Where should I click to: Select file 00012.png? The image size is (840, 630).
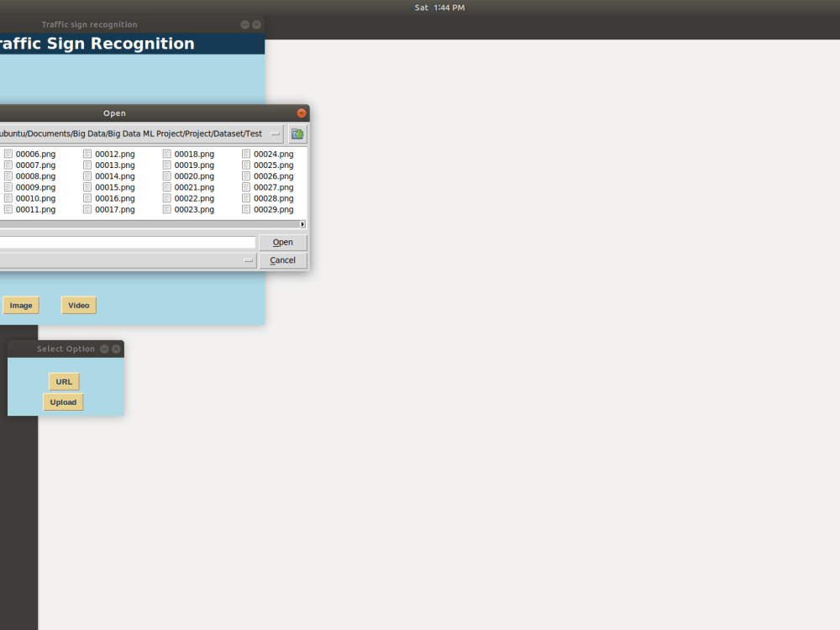109,155
